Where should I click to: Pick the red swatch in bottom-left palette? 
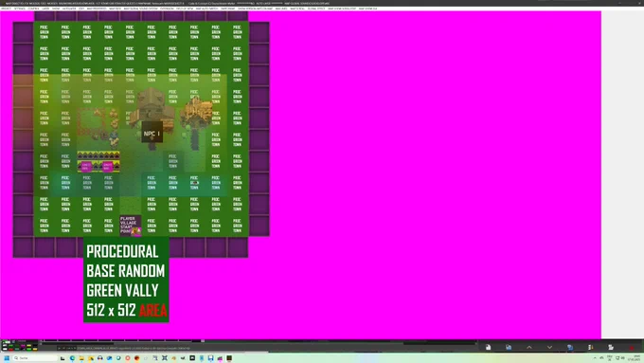pos(10,349)
